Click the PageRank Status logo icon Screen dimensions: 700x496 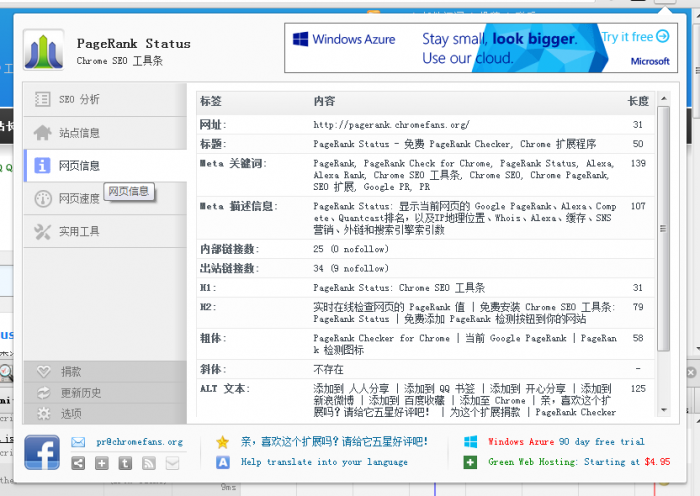coord(44,50)
